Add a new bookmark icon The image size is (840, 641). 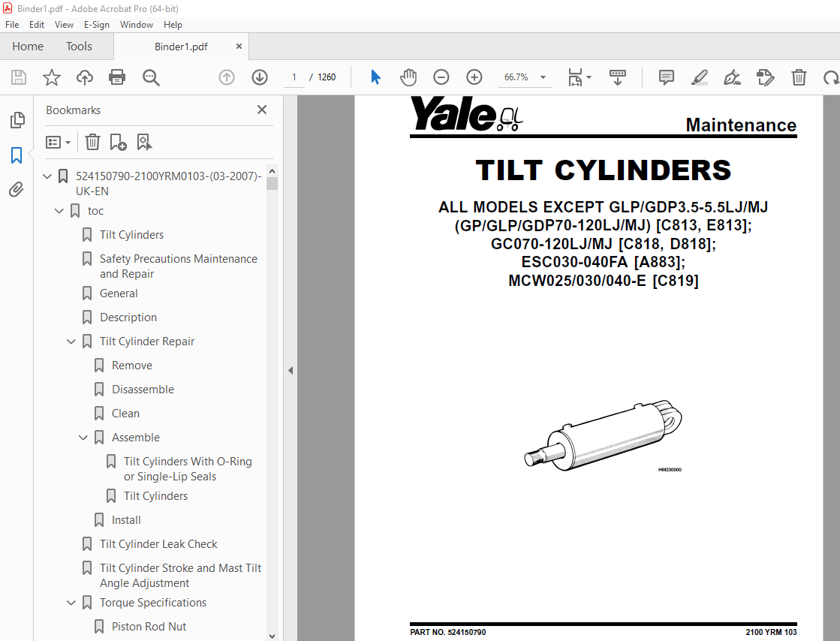pos(118,142)
